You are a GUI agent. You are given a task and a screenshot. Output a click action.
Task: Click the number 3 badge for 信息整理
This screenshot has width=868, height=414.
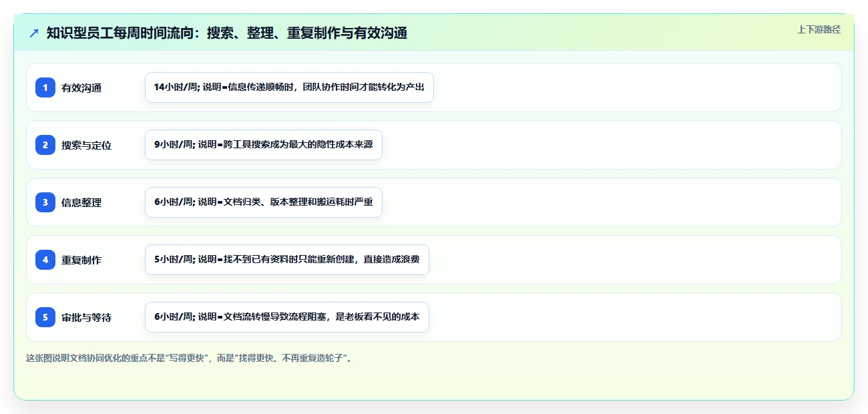[45, 202]
